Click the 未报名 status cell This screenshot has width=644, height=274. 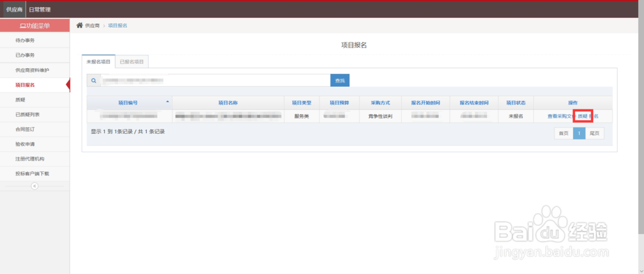[x=515, y=116]
